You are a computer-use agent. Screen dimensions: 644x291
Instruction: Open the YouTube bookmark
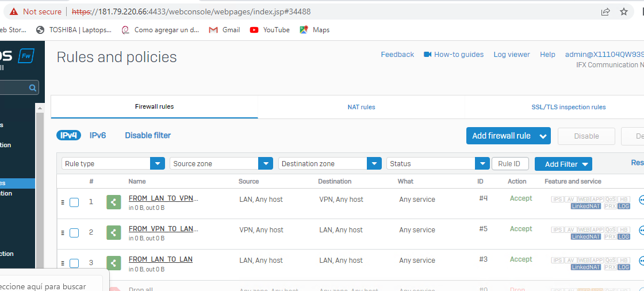click(x=270, y=30)
